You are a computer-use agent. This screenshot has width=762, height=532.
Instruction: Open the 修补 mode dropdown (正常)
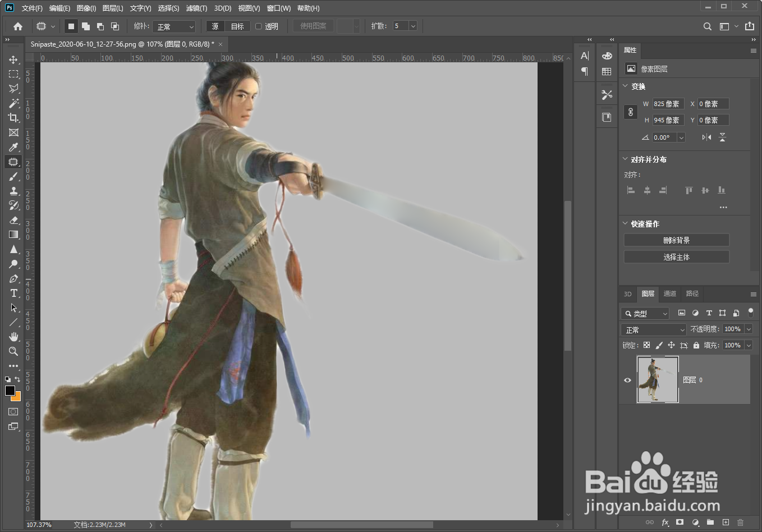coord(175,26)
